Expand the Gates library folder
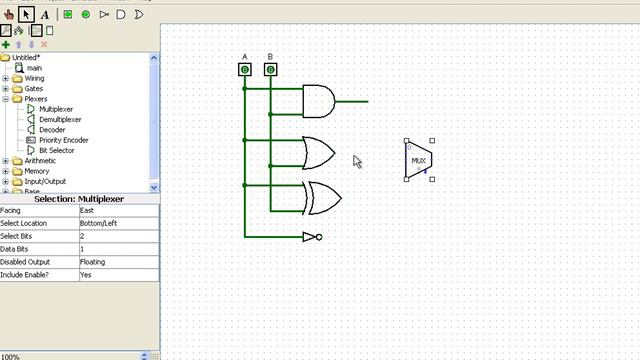The width and height of the screenshot is (640, 360). (5, 89)
